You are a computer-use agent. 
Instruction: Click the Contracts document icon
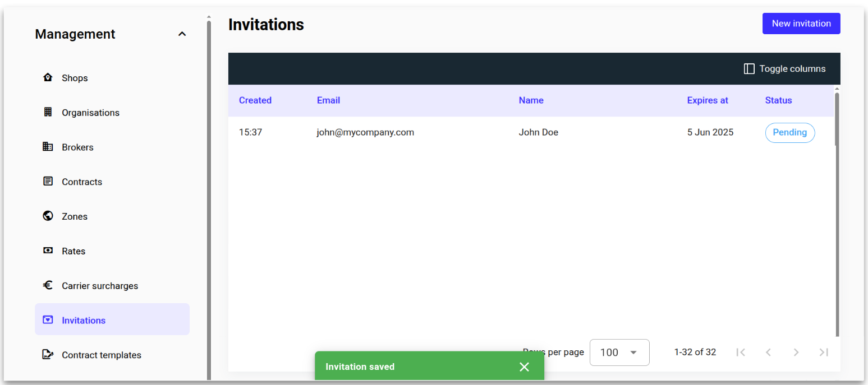click(x=48, y=182)
